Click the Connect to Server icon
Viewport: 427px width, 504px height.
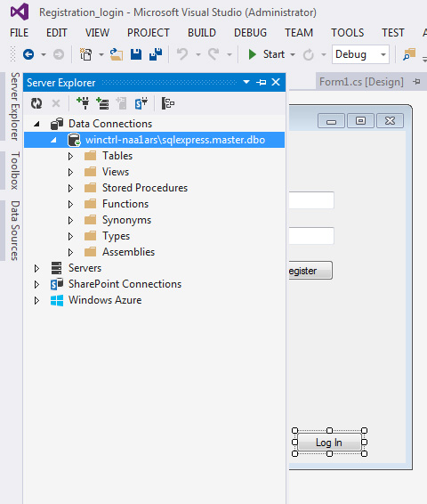coord(102,103)
